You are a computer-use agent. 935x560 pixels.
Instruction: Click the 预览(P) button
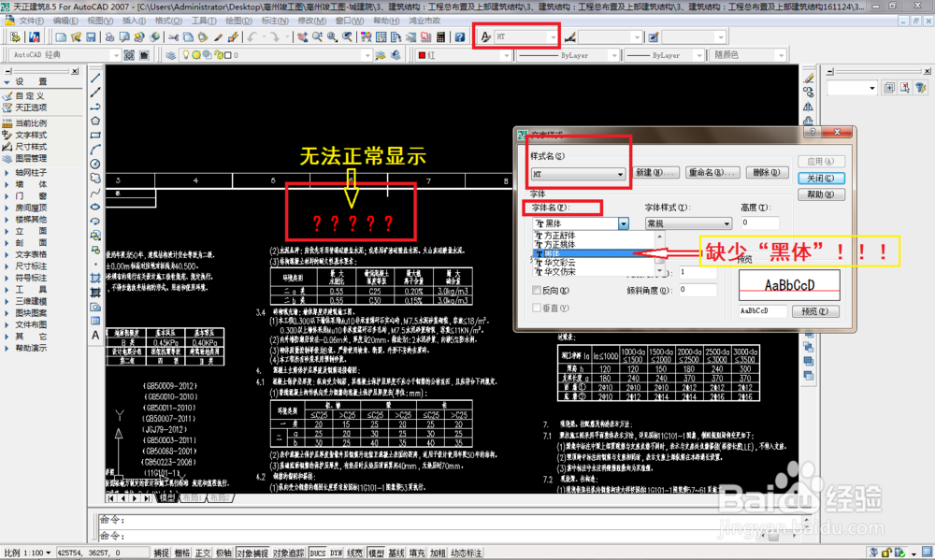[x=815, y=311]
